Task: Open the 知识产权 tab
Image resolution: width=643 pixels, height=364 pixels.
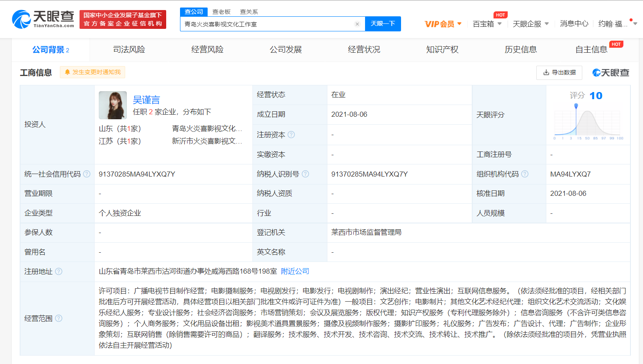Action: (x=442, y=50)
